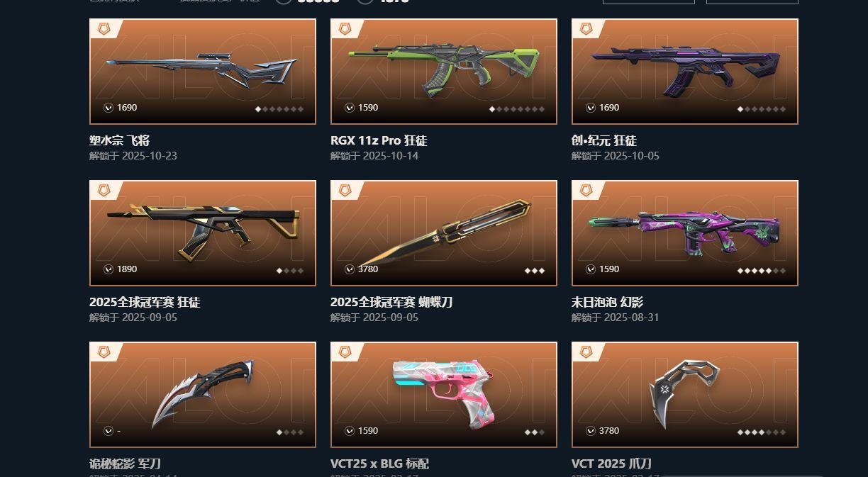Viewport: 868px width, 477px height.
Task: Click the VP coin icon beside 3780 on 蝴蝶刀 card
Action: (x=350, y=269)
